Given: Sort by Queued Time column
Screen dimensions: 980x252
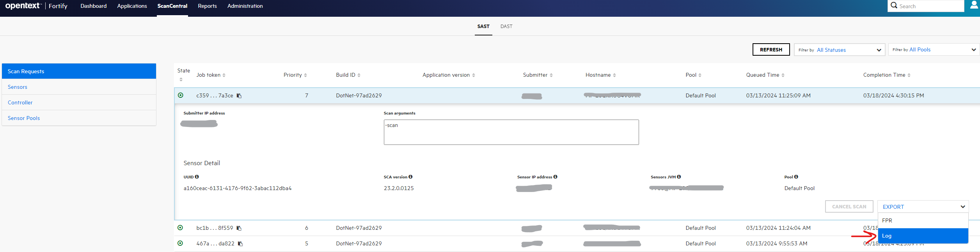Looking at the screenshot, I should coord(765,75).
